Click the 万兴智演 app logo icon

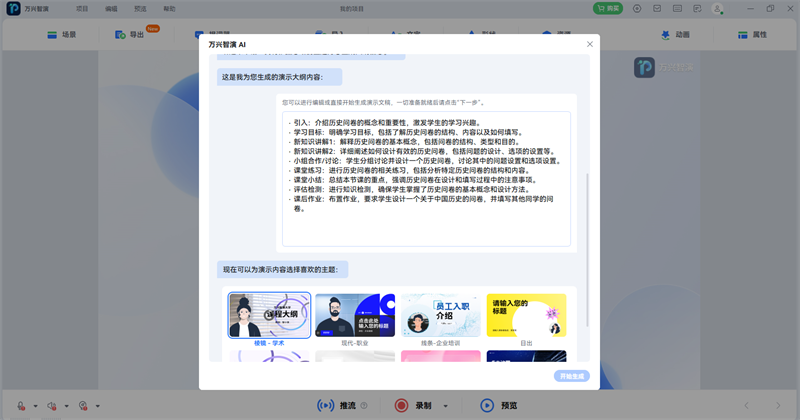pos(15,8)
